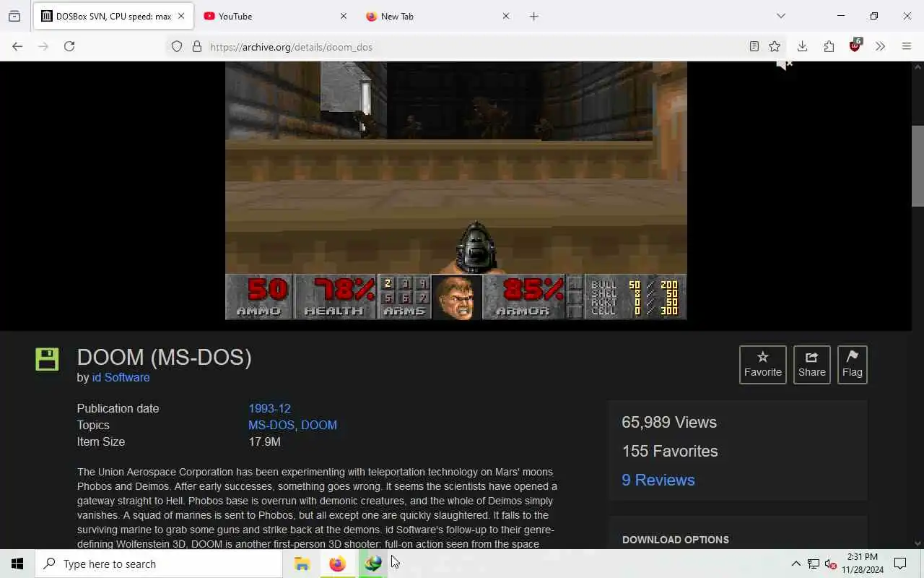Open the Extensions puzzle icon

(x=829, y=46)
